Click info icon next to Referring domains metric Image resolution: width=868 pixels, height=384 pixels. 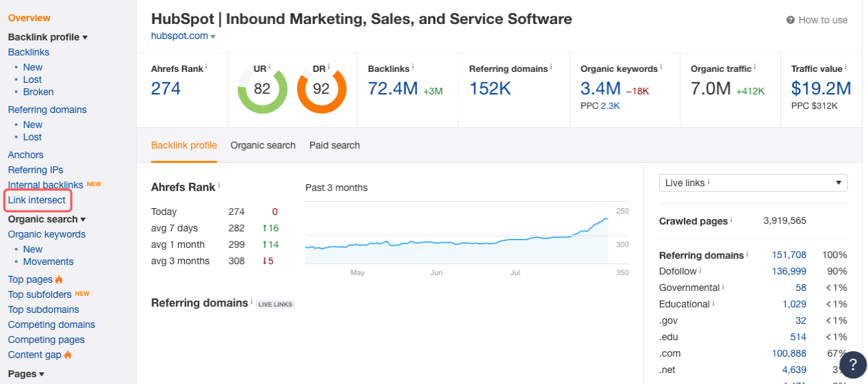click(551, 67)
